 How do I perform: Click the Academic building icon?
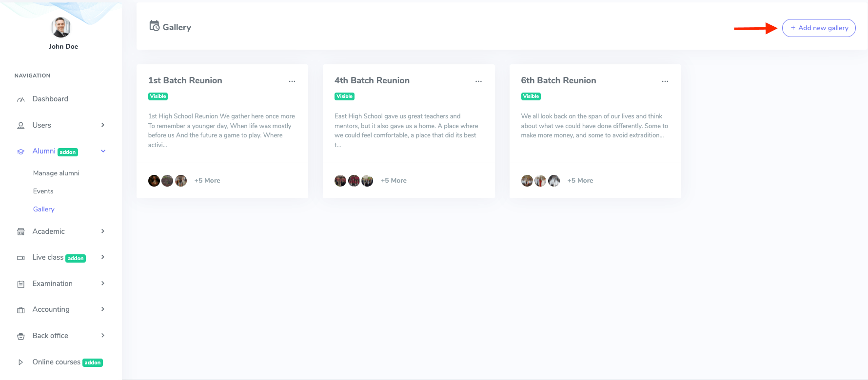(x=21, y=232)
